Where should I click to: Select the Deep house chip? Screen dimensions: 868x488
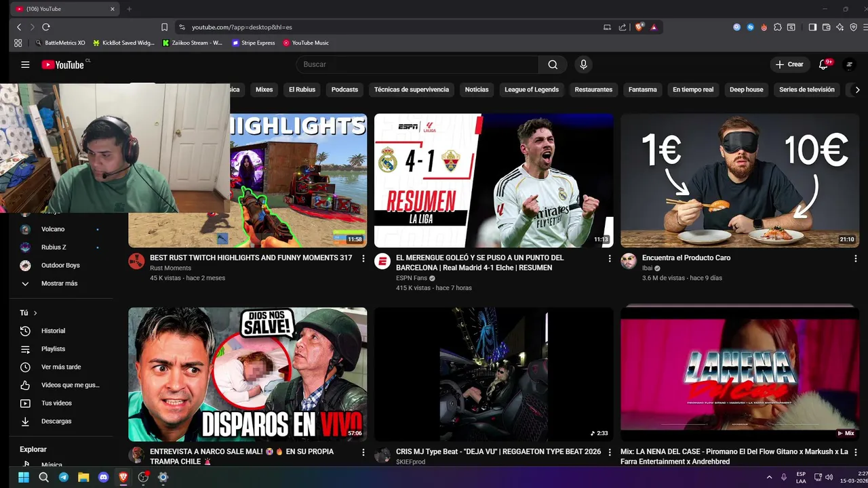tap(746, 89)
